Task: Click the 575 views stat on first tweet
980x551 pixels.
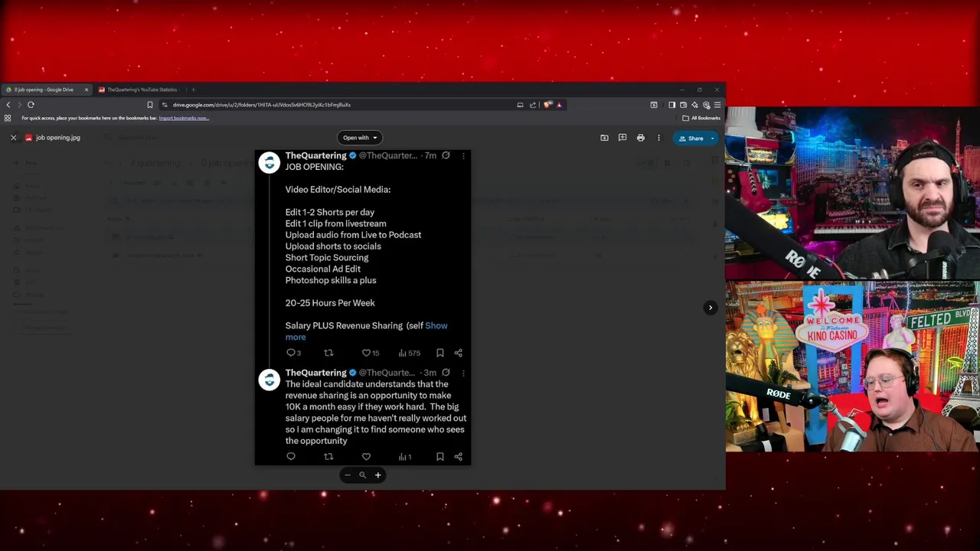Action: pyautogui.click(x=410, y=353)
